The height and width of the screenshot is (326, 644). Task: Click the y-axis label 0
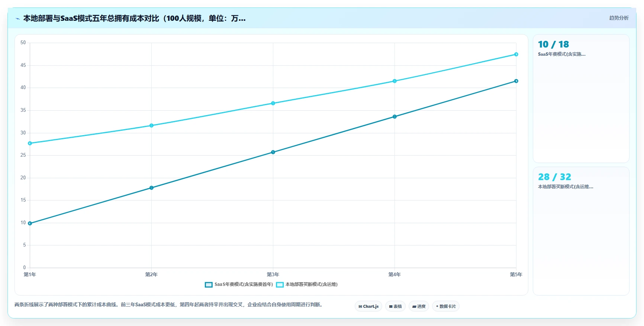(x=25, y=268)
